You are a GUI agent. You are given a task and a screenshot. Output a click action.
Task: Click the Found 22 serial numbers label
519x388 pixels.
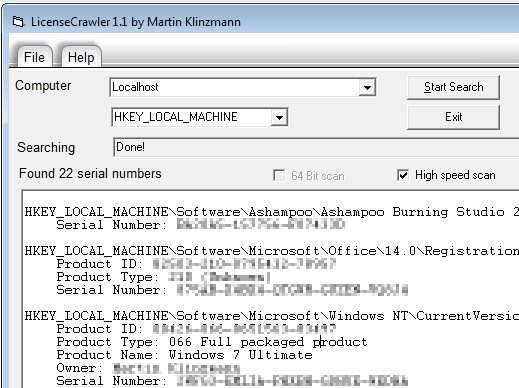[90, 174]
